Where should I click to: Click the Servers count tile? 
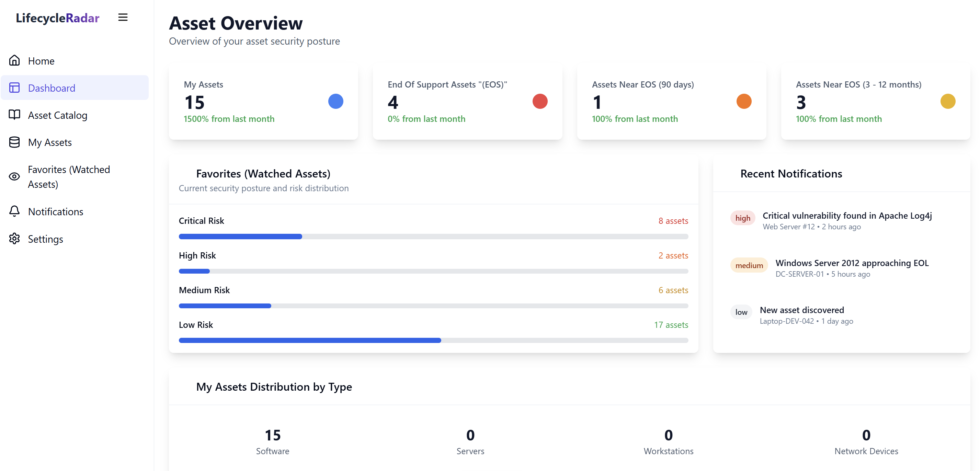[470, 442]
